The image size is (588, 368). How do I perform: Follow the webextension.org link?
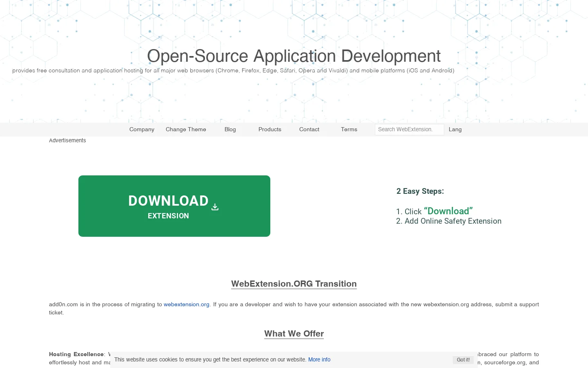[187, 304]
